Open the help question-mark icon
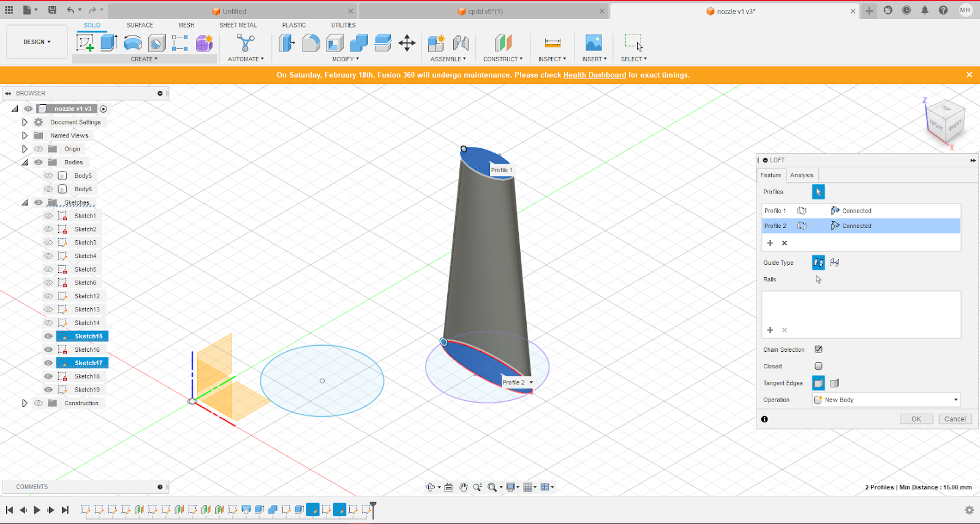 tap(943, 10)
